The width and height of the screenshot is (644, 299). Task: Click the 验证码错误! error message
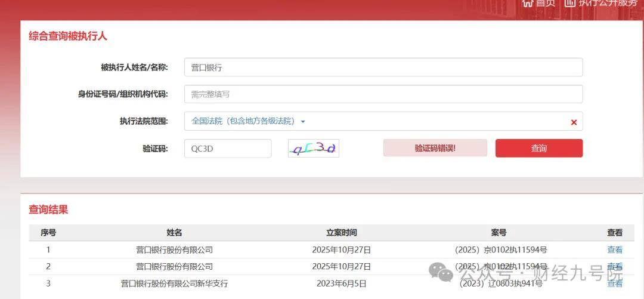coord(435,148)
